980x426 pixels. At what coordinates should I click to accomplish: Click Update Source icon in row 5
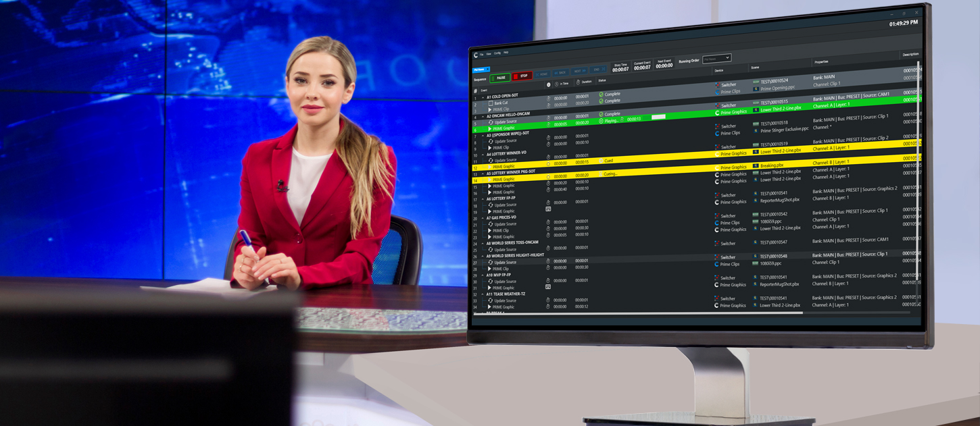point(491,122)
